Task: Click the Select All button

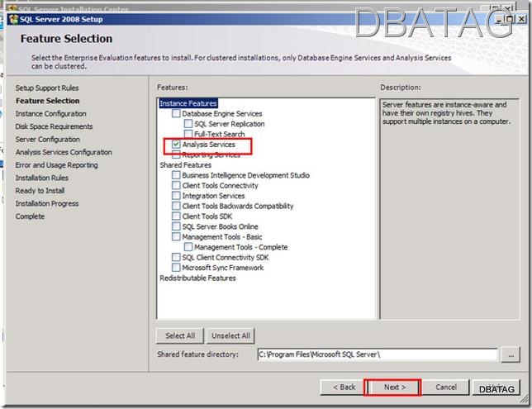Action: click(x=180, y=335)
